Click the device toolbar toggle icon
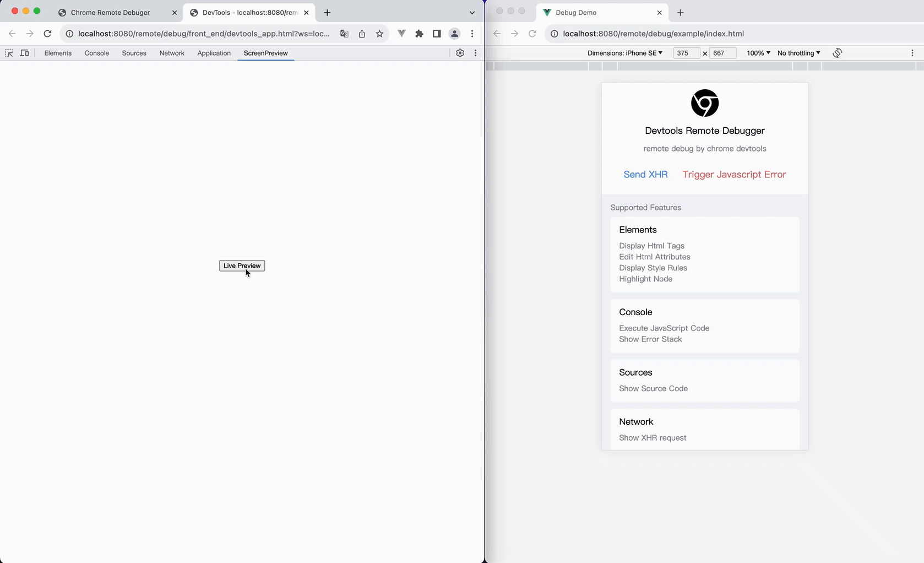Viewport: 924px width, 563px height. [24, 53]
